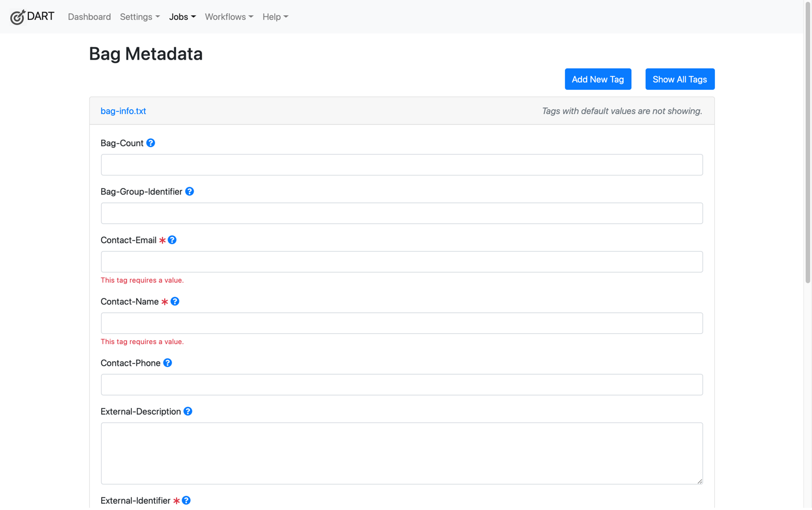Open help for the Bag-Group-Identifier tag
The width and height of the screenshot is (812, 510).
190,191
